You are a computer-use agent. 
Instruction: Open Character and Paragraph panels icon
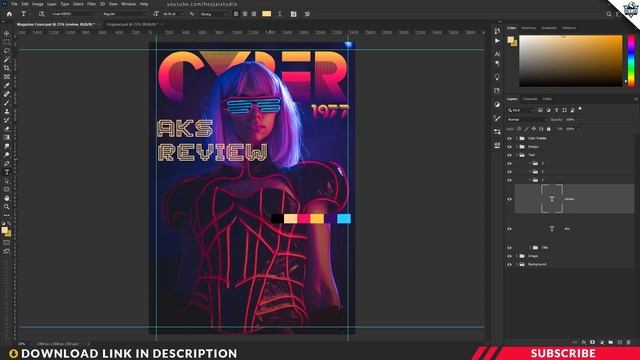click(293, 14)
